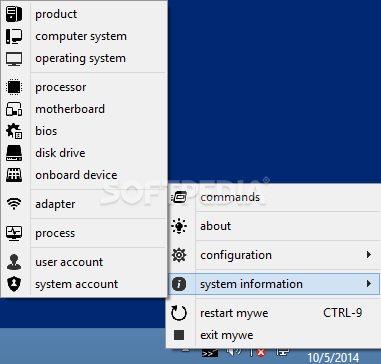Select the computer system entry
The height and width of the screenshot is (364, 381).
tap(84, 36)
